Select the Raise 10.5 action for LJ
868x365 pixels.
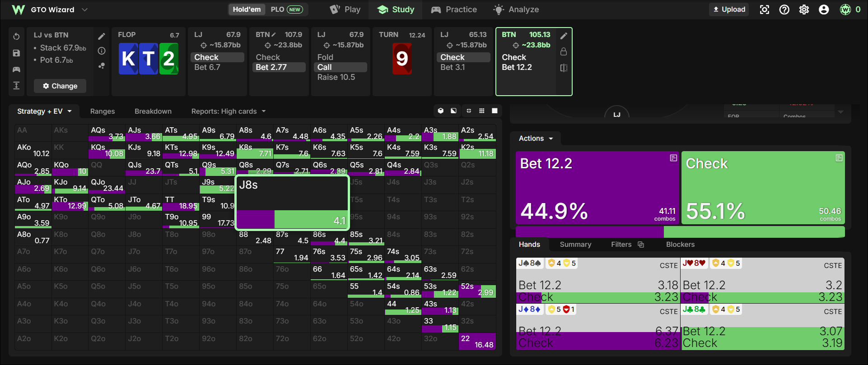tap(336, 77)
